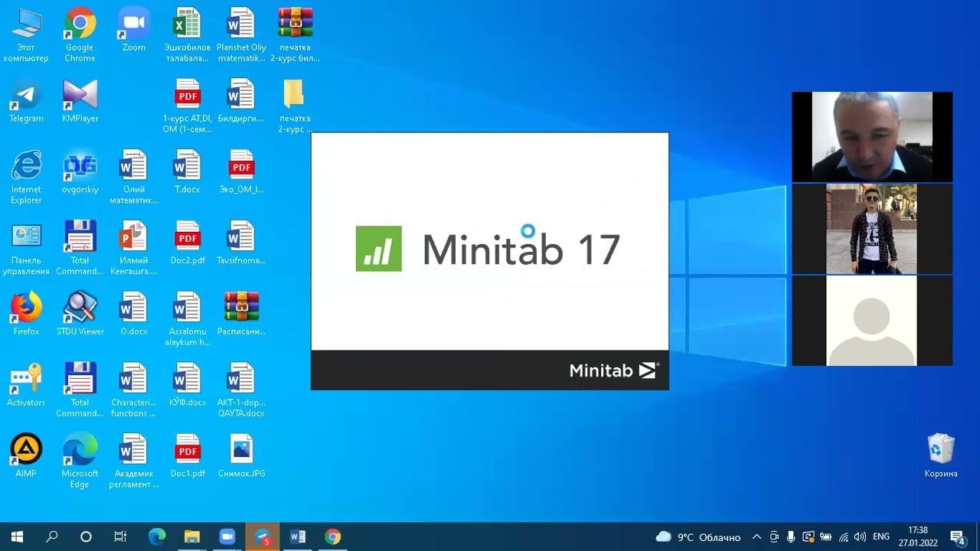The image size is (980, 551).
Task: Open Internet Explorer shortcut on desktop
Action: coord(26,178)
